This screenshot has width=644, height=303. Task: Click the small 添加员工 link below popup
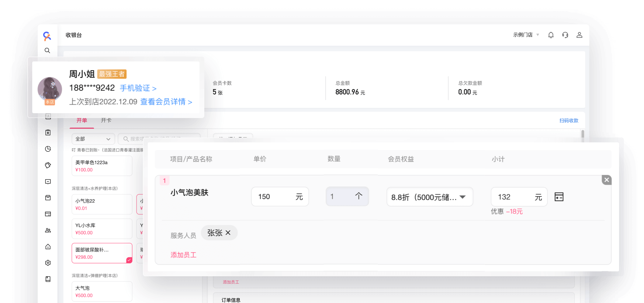click(x=231, y=282)
